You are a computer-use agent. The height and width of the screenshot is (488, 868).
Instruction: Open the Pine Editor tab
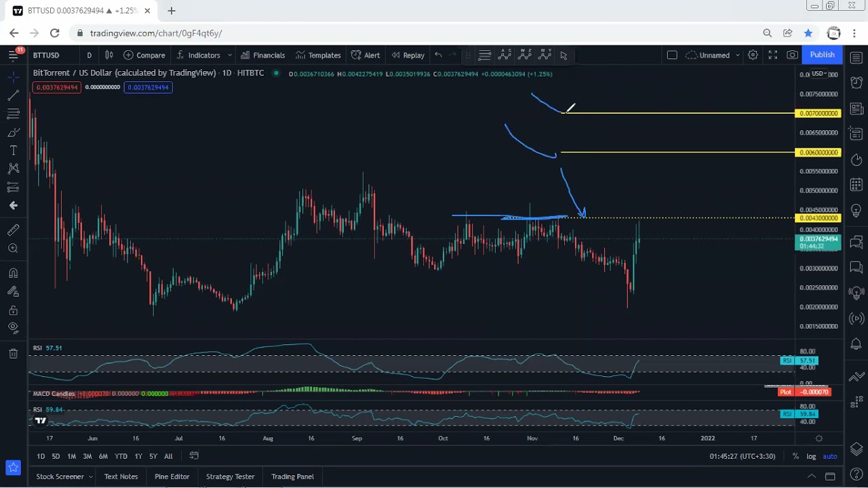(172, 476)
